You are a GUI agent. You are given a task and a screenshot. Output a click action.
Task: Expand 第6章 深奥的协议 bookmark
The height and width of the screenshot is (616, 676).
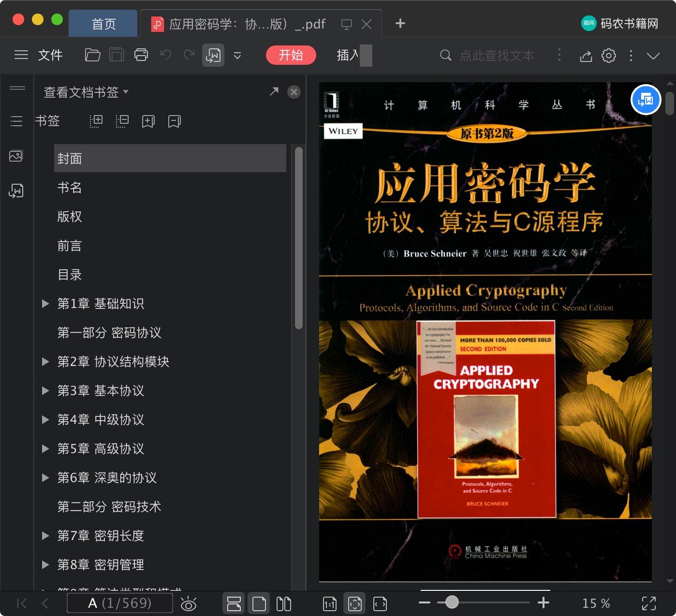[45, 478]
